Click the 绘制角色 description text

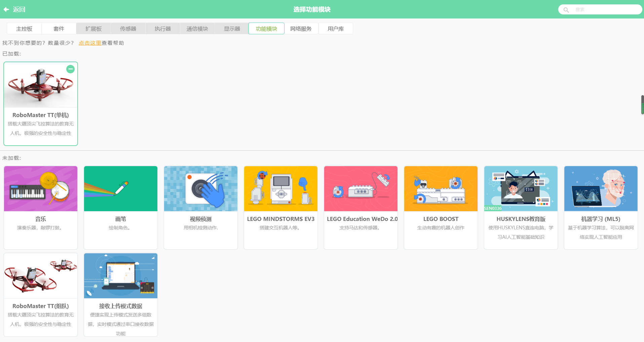pyautogui.click(x=120, y=228)
